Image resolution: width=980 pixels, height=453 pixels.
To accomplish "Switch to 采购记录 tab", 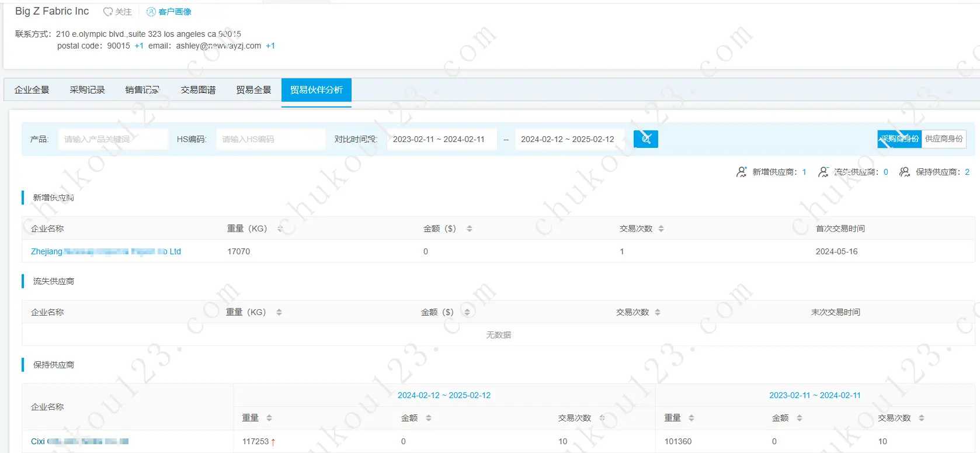I will pyautogui.click(x=87, y=90).
